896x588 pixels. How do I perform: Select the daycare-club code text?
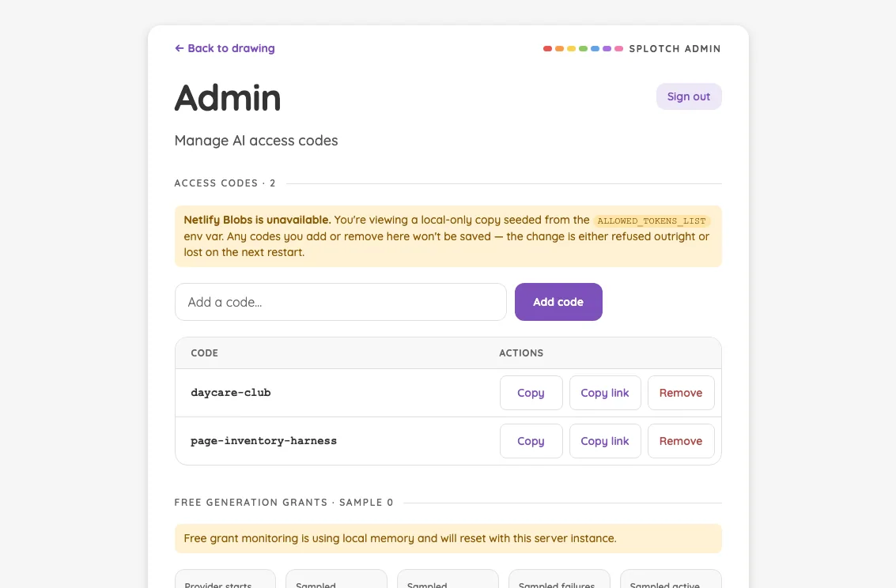231,393
